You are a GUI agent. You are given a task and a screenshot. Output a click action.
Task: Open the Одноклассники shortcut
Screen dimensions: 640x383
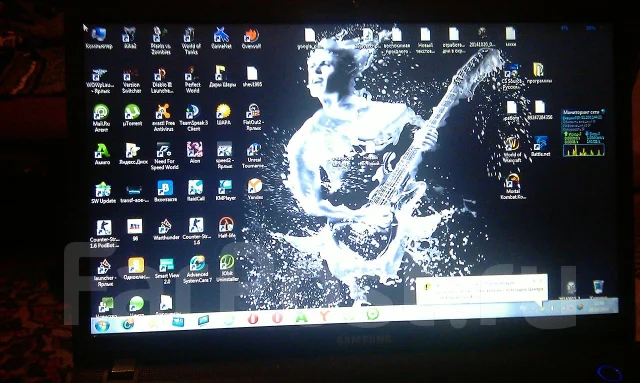pos(135,268)
